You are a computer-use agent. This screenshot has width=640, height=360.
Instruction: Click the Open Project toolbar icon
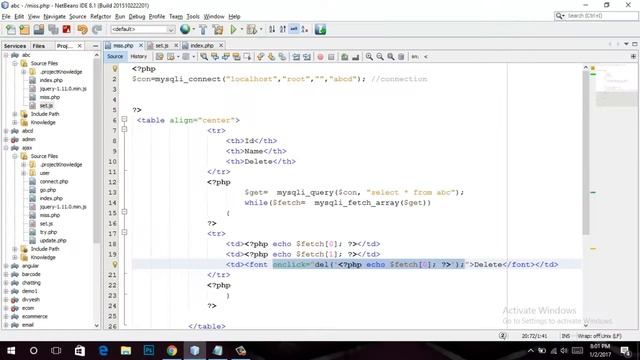coord(39,29)
